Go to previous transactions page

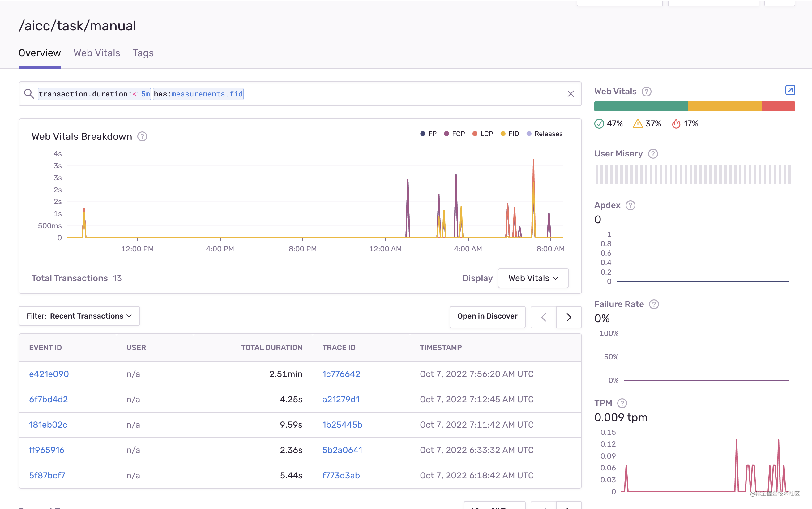pyautogui.click(x=544, y=317)
